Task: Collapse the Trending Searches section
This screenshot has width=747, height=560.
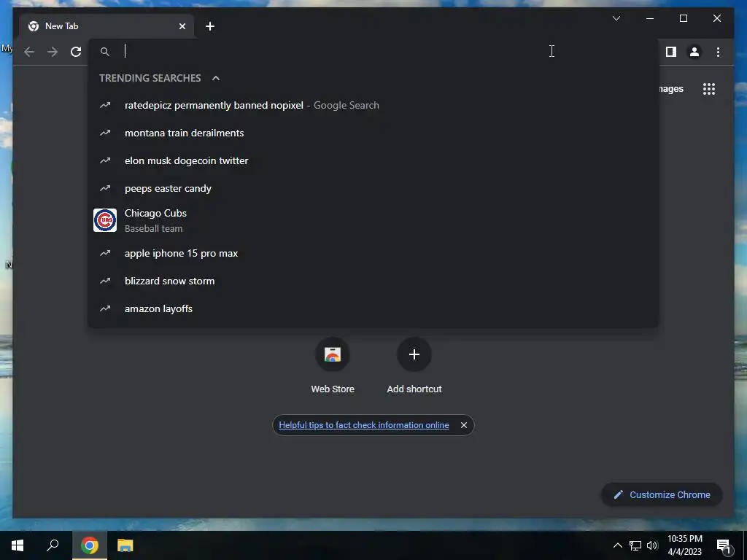Action: [x=216, y=78]
